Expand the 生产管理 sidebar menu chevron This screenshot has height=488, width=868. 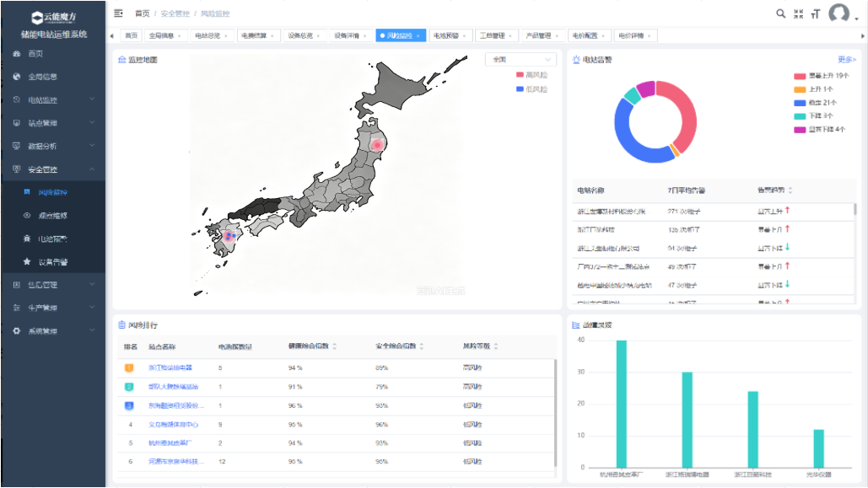(92, 307)
